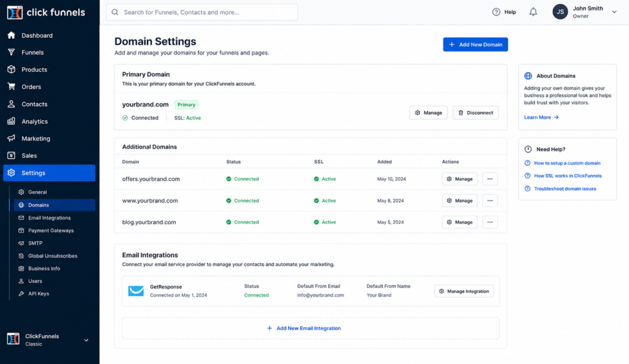Open Users submenu item

coord(55,281)
